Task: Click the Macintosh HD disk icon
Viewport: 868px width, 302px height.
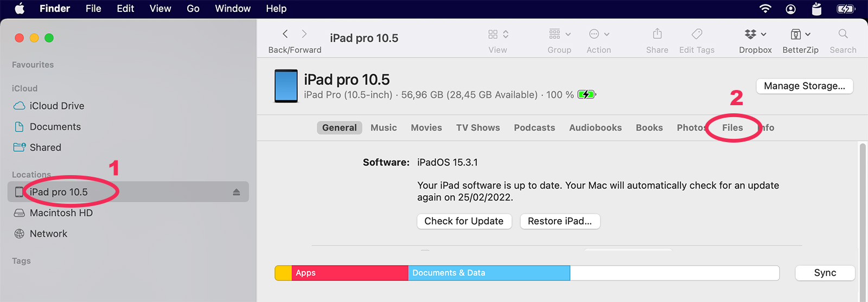Action: point(20,213)
